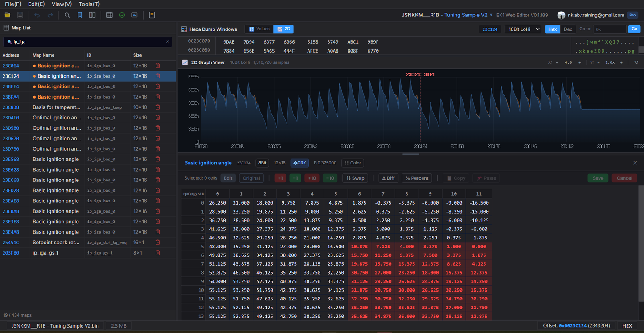Clear the map list search field
The width and height of the screenshot is (644, 333).
168,42
